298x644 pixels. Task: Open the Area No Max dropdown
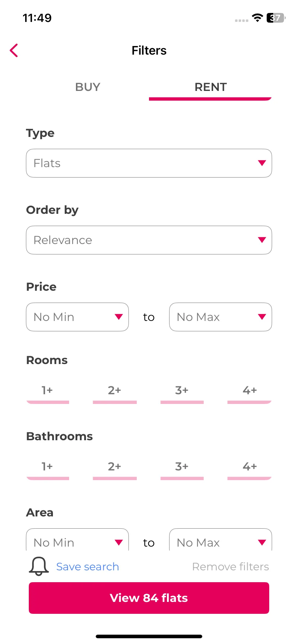pyautogui.click(x=221, y=540)
